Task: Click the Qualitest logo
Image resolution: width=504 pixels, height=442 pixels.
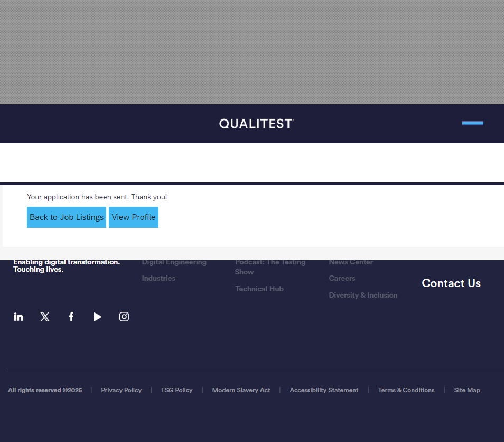Action: (x=256, y=124)
